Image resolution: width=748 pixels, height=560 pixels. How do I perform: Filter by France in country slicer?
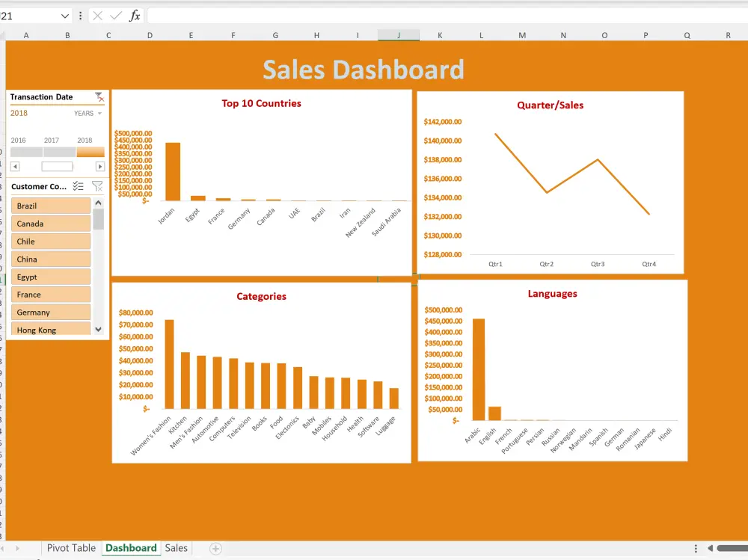[51, 295]
